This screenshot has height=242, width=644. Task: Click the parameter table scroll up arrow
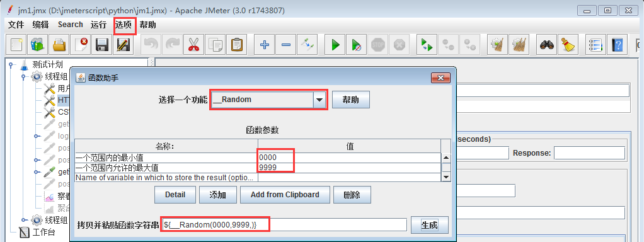tap(446, 158)
